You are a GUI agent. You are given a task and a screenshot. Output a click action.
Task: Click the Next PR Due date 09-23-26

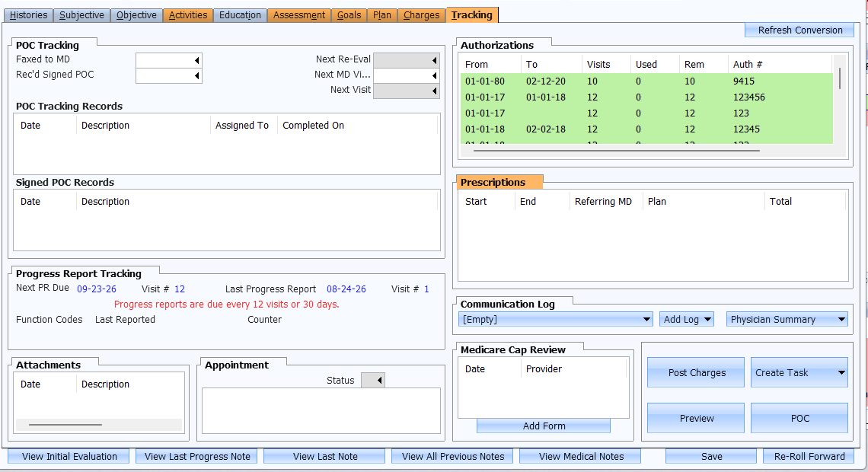coord(97,289)
